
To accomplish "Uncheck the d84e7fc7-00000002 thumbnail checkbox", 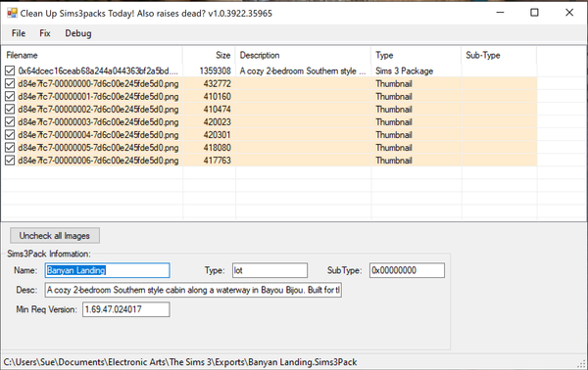I will [10, 109].
